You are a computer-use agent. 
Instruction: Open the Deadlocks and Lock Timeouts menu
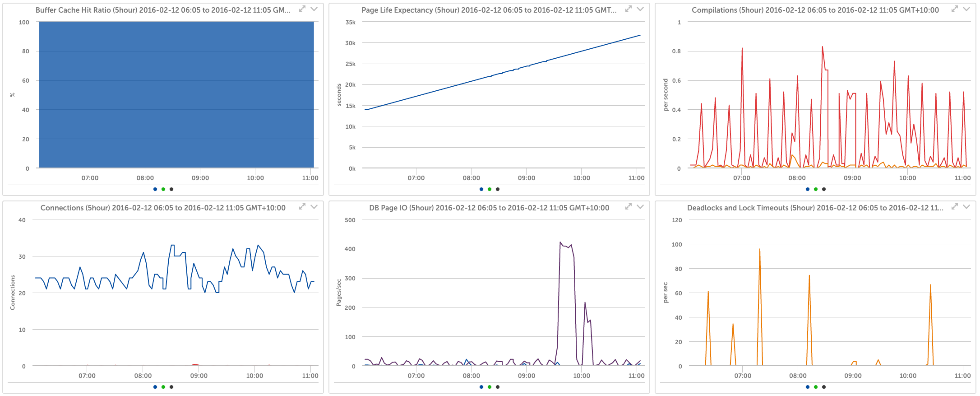coord(966,207)
